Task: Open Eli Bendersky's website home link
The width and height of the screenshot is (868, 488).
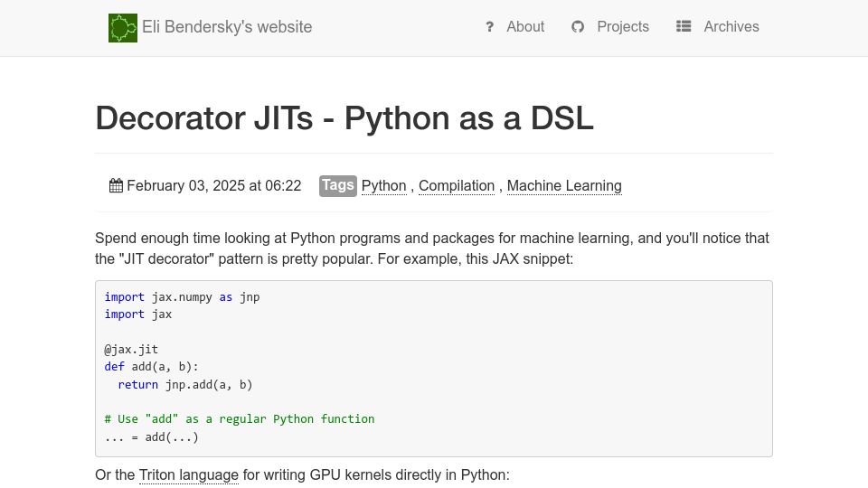Action: (227, 27)
